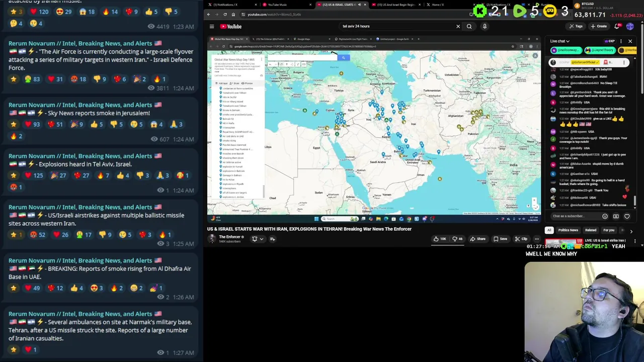
Task: Expand the Live chat mode dropdown
Action: click(x=559, y=41)
